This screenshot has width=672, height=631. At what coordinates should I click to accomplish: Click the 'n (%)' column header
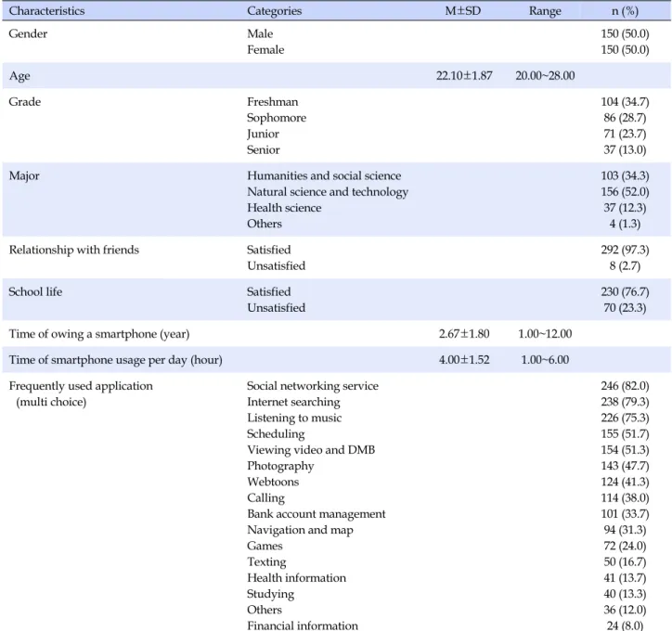[x=625, y=11]
